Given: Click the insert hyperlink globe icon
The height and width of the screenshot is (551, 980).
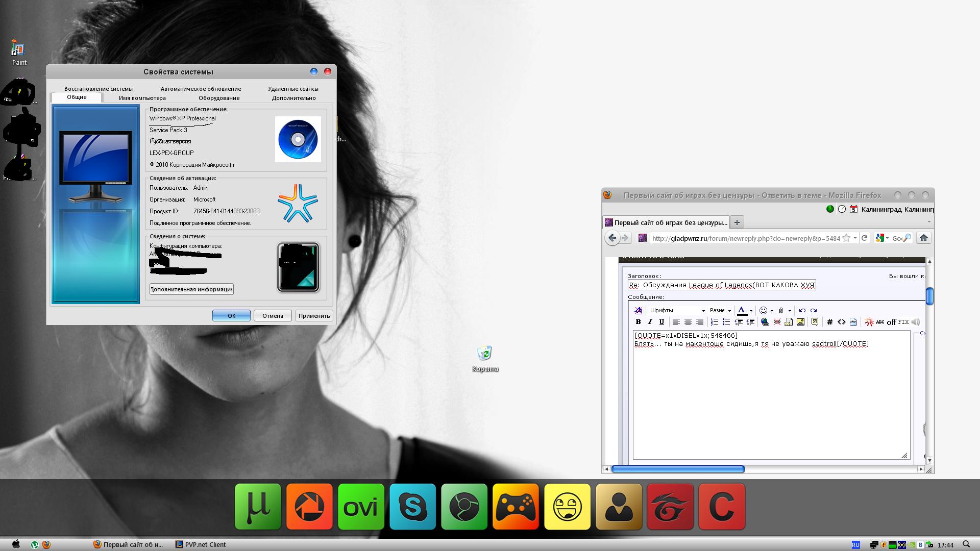Looking at the screenshot, I should [765, 322].
